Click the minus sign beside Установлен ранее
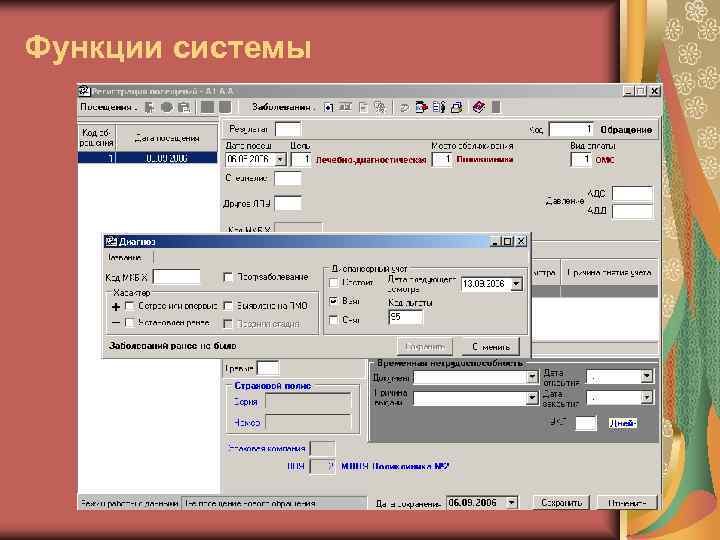Viewport: 720px width, 540px height. click(x=116, y=323)
